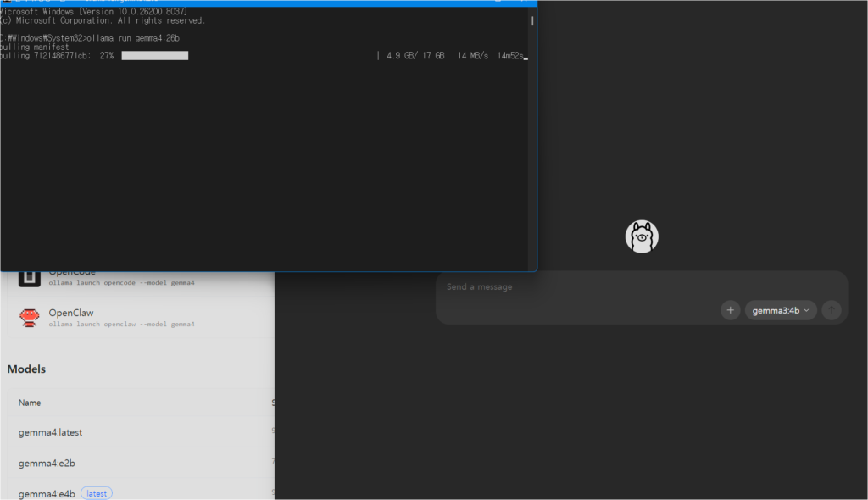Click the blue latest tag badge
The width and height of the screenshot is (868, 500).
click(x=97, y=493)
